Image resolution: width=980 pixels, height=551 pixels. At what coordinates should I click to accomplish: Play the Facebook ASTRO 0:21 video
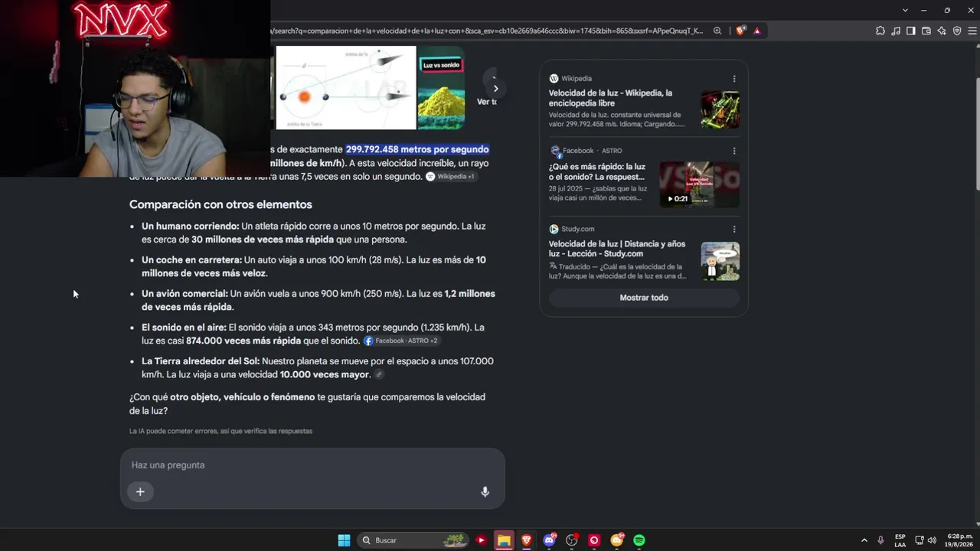click(x=700, y=184)
